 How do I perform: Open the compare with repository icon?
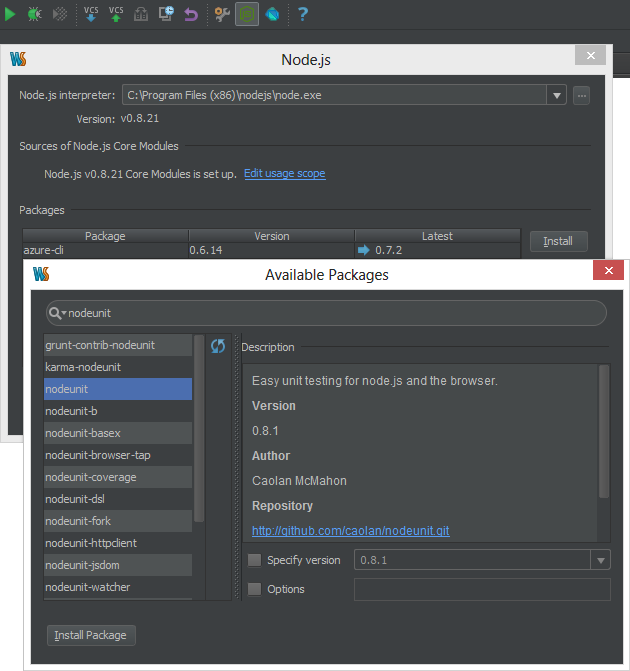coord(141,14)
